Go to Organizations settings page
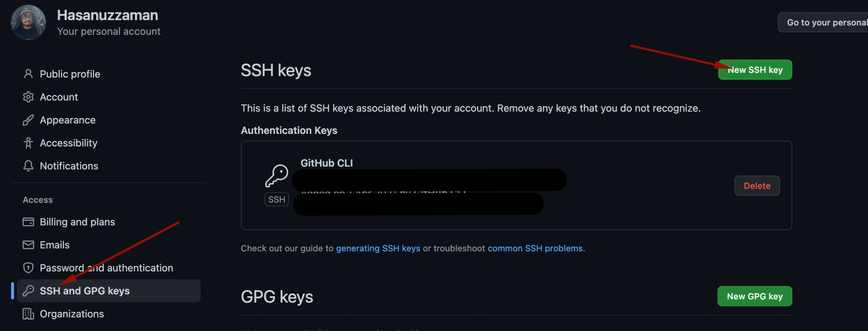The image size is (868, 331). pyautogui.click(x=72, y=314)
